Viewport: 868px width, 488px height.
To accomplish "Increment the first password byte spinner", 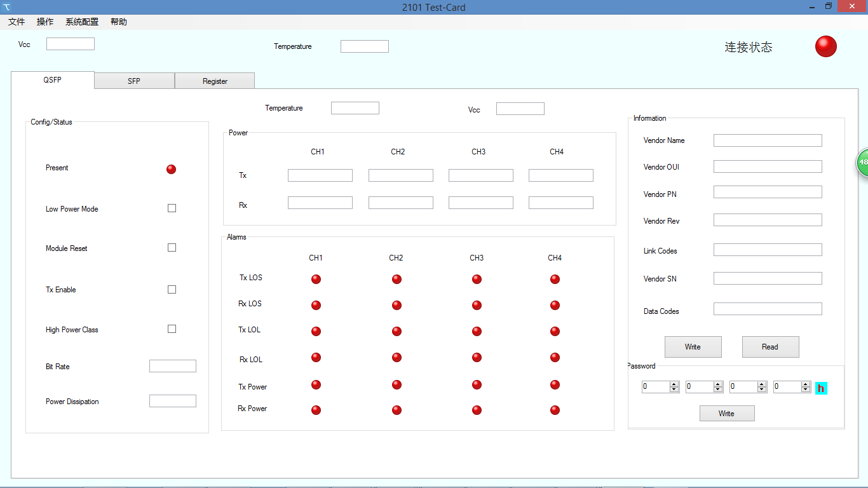I will pyautogui.click(x=675, y=384).
